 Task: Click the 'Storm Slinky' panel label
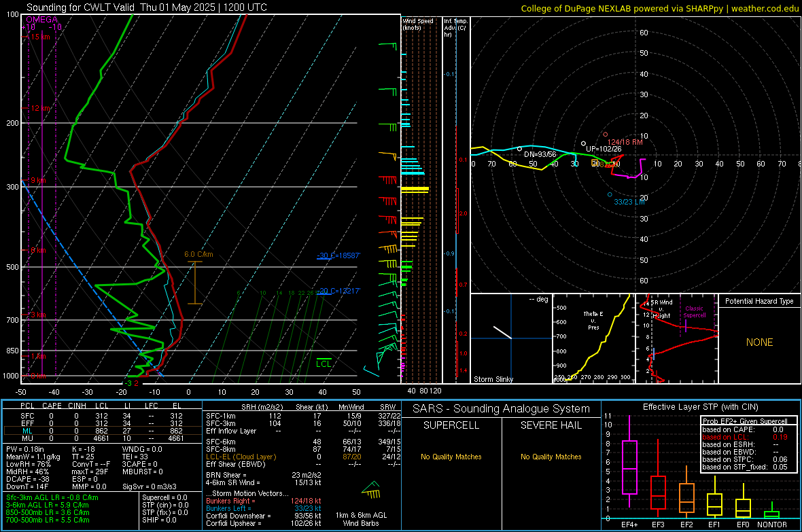tap(493, 379)
